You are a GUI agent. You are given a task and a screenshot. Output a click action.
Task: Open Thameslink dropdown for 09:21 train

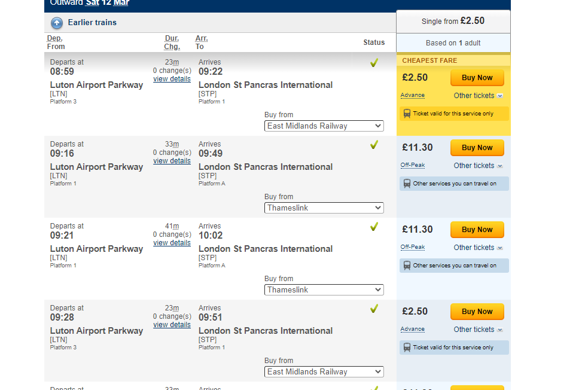click(324, 290)
